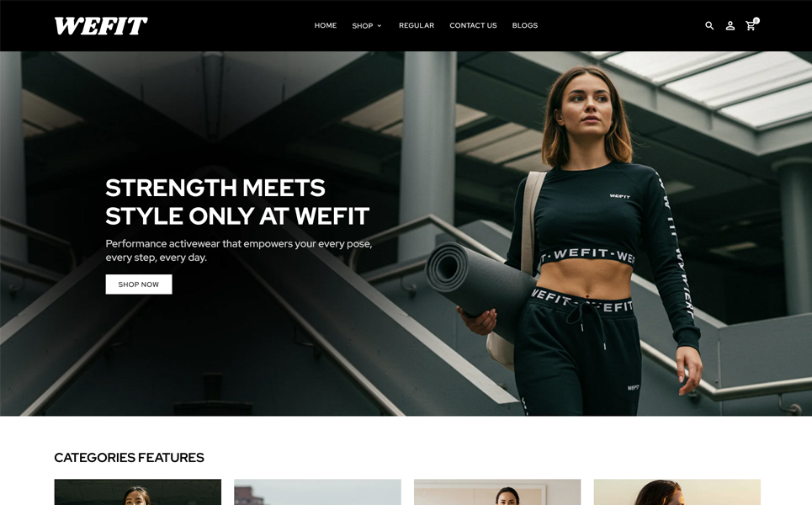
Task: Click the Strength Meets Style hero heading
Action: (237, 202)
